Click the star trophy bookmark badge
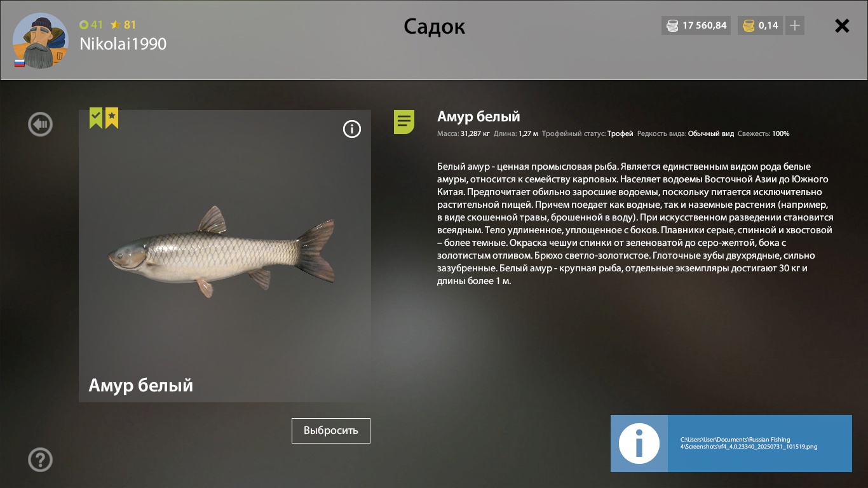This screenshot has height=488, width=868. click(x=112, y=118)
